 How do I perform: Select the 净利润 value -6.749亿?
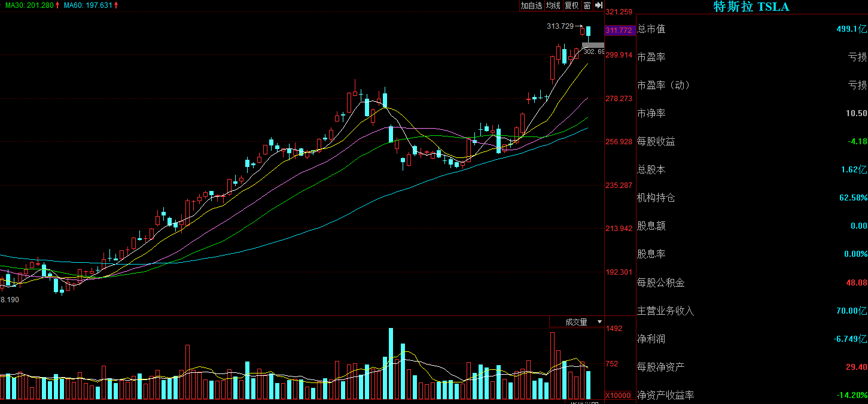(x=851, y=339)
